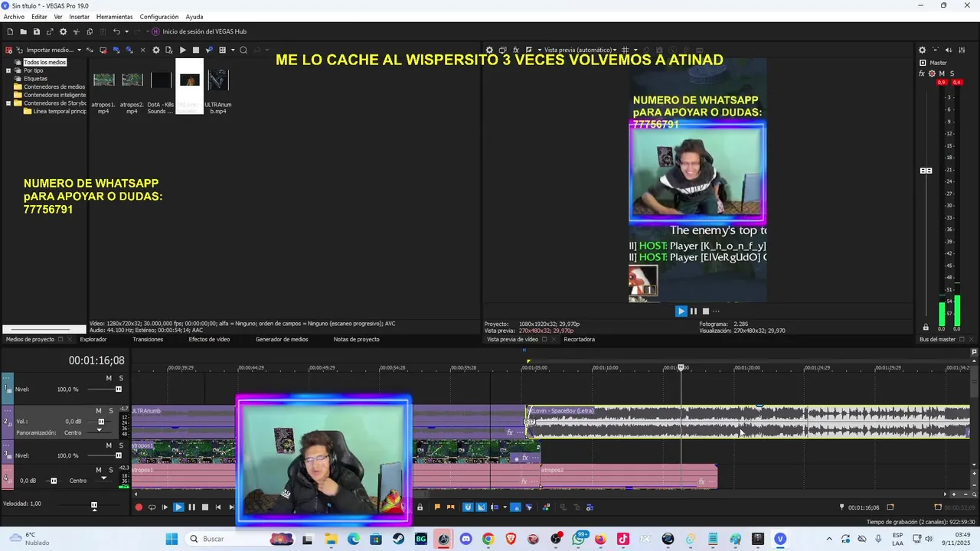Viewport: 980px width, 551px height.
Task: Stop the video preview
Action: click(706, 311)
